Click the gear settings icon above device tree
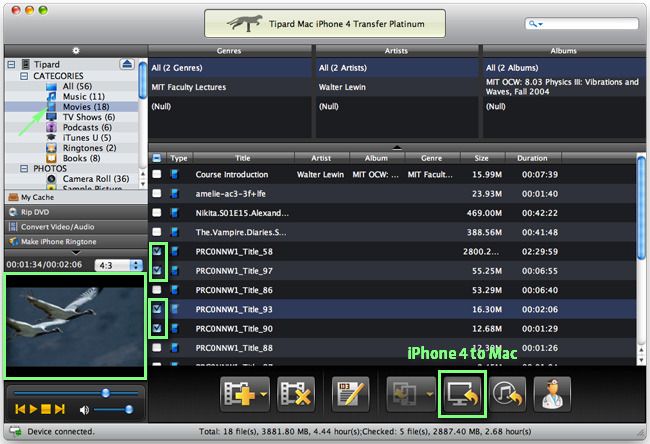 tap(76, 51)
